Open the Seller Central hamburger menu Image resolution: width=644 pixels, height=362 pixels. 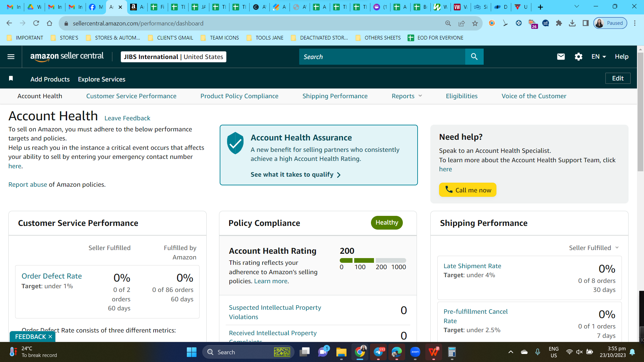point(11,57)
